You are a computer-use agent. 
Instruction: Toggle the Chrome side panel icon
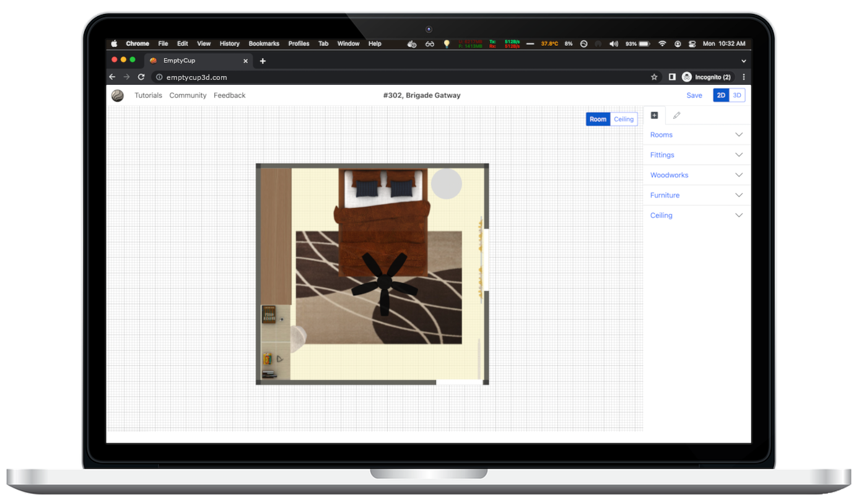(x=671, y=77)
